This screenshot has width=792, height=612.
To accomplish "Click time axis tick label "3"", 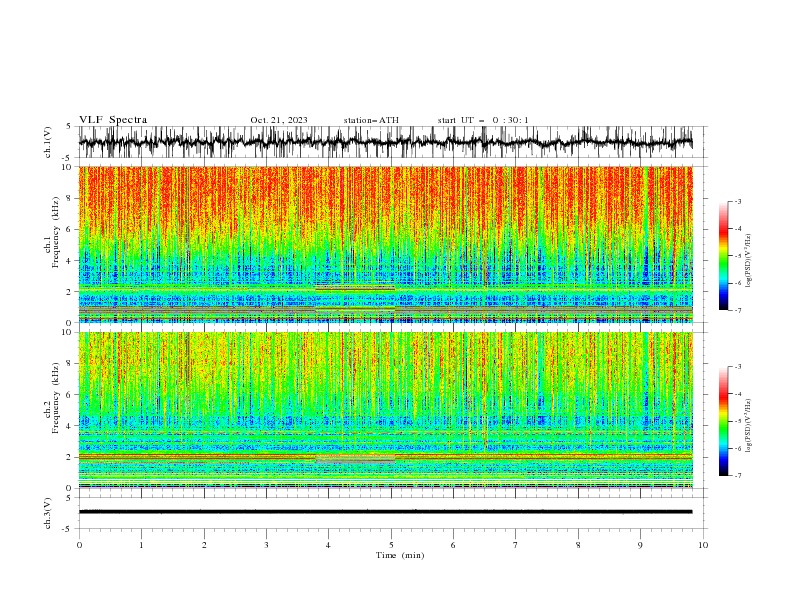I will 266,545.
